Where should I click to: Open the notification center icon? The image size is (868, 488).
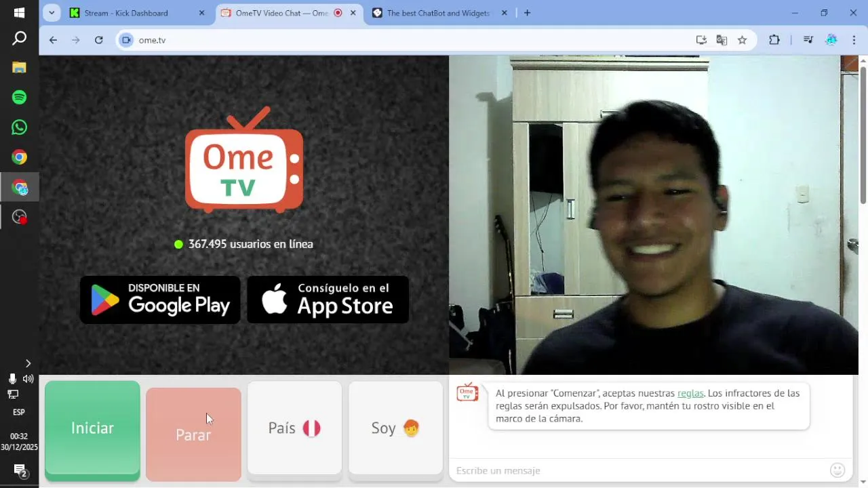[20, 470]
